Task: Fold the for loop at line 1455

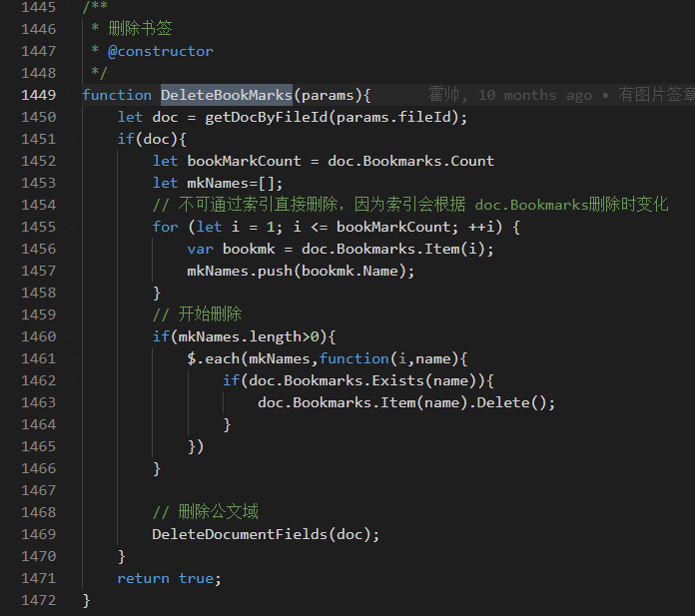Action: pyautogui.click(x=71, y=227)
